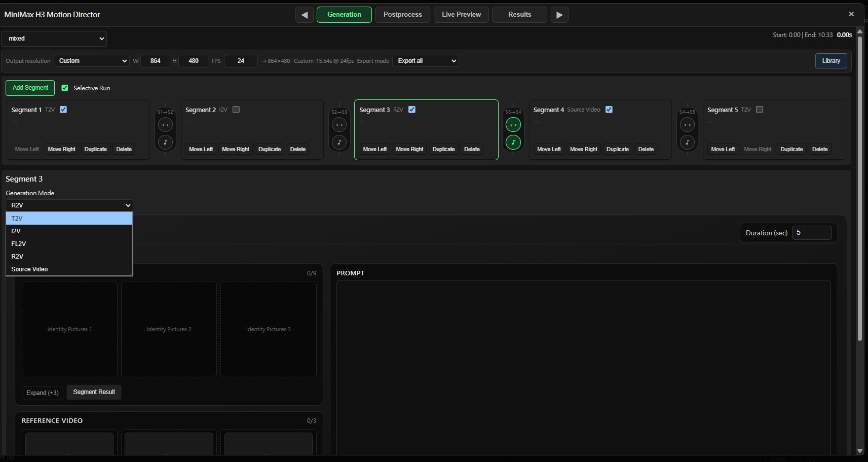868x462 pixels.
Task: Move Segment 3 right
Action: 409,149
